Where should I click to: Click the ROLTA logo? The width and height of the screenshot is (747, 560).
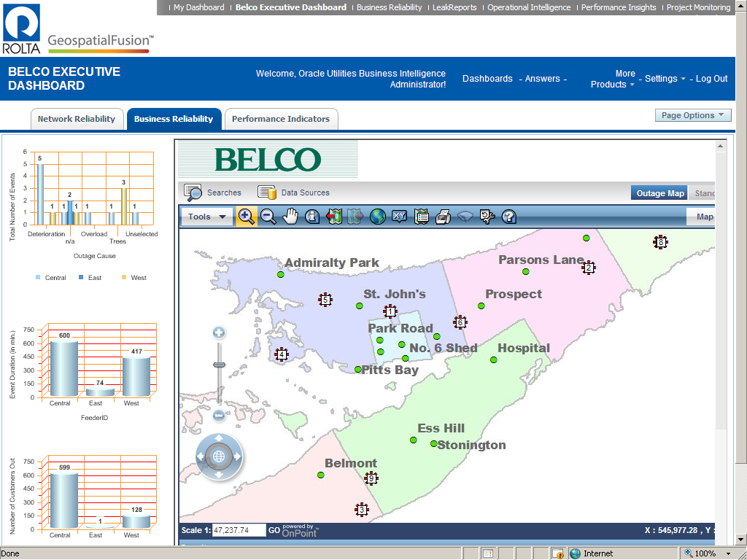click(x=21, y=28)
